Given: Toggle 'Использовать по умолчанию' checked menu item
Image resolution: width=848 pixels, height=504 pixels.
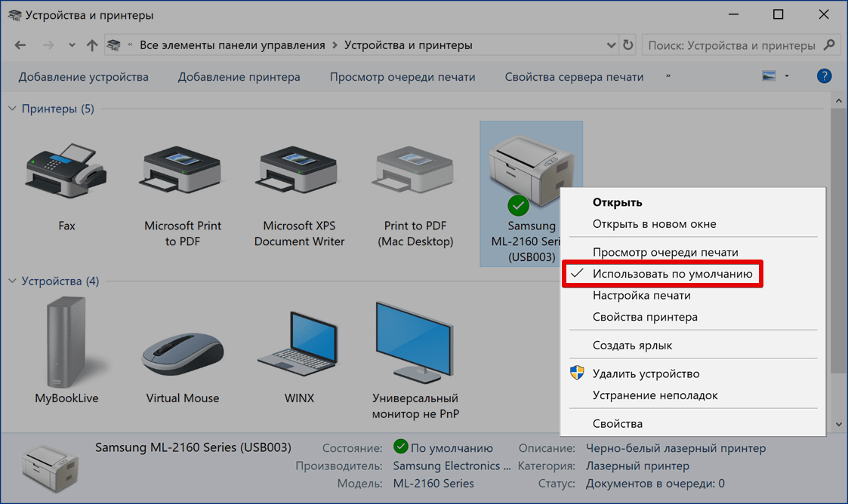Looking at the screenshot, I should point(672,274).
